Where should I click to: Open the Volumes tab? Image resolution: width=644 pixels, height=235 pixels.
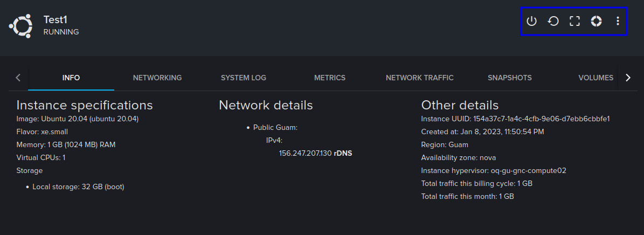[x=595, y=78]
